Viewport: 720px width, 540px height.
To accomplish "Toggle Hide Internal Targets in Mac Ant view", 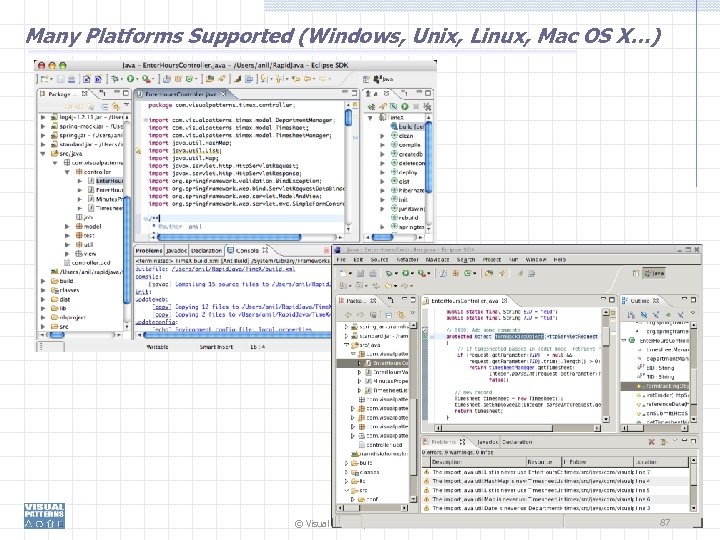I will 394,107.
